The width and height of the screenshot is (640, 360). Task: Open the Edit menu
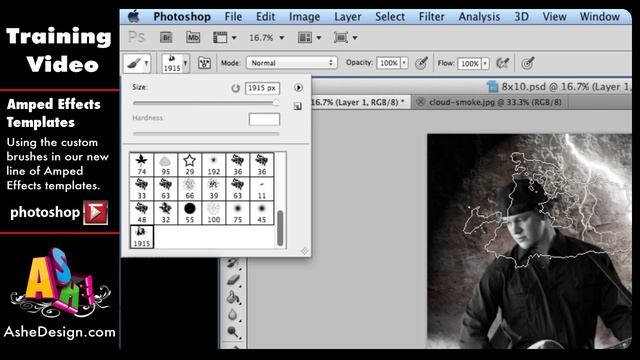tap(265, 17)
